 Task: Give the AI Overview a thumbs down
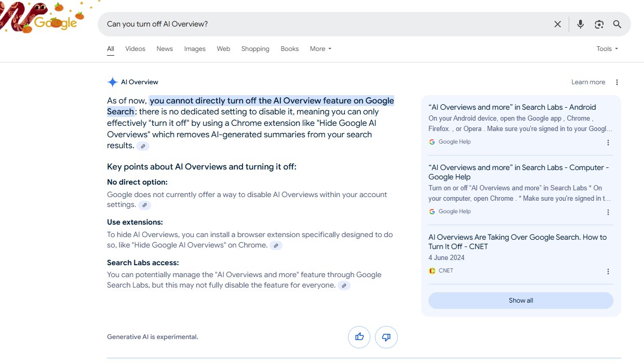[386, 337]
